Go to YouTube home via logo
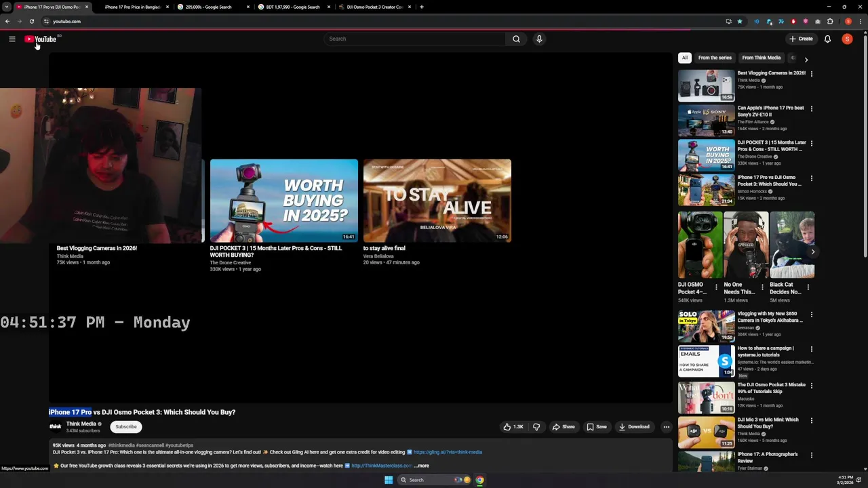This screenshot has width=868, height=488. (x=41, y=39)
